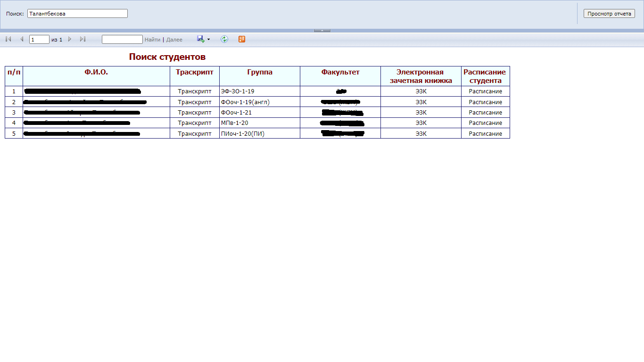Click the export save disk icon
The height and width of the screenshot is (362, 644).
coord(200,39)
